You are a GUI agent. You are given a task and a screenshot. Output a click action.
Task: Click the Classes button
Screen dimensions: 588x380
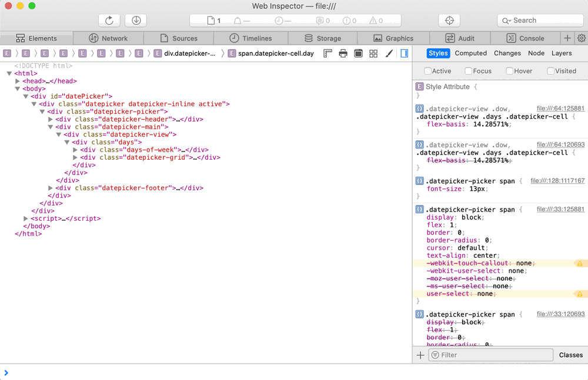pos(571,355)
